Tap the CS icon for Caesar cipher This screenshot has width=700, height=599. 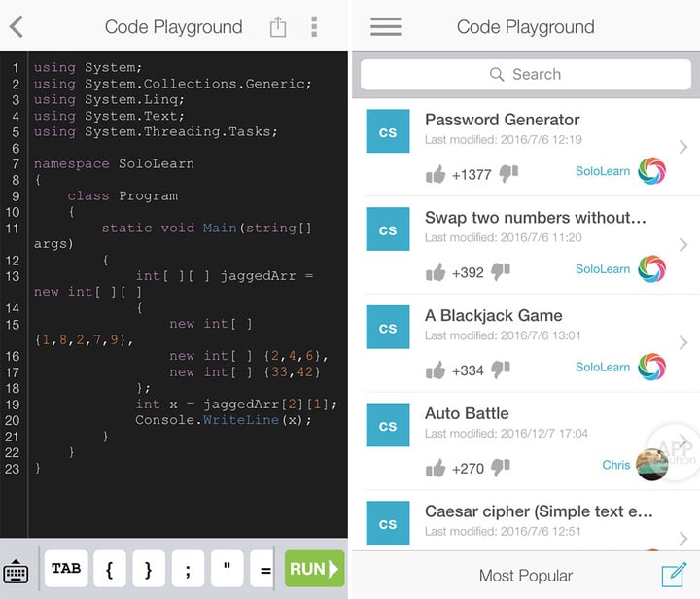388,523
